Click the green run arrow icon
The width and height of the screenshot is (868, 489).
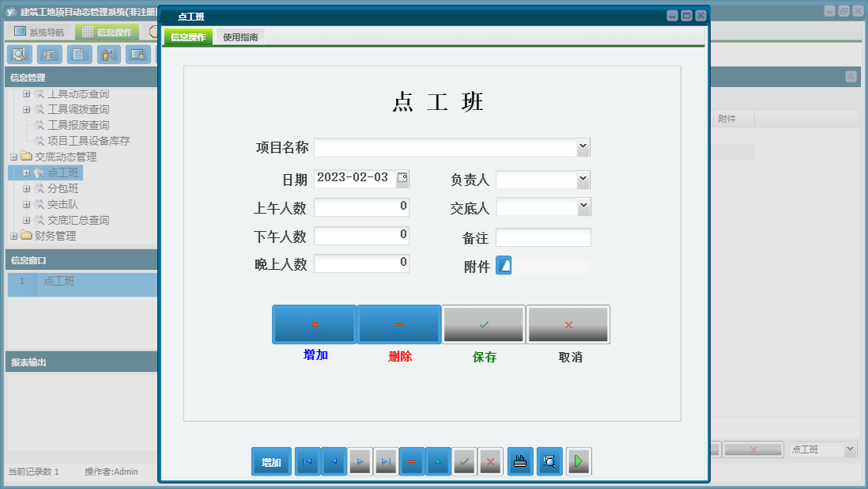[578, 461]
